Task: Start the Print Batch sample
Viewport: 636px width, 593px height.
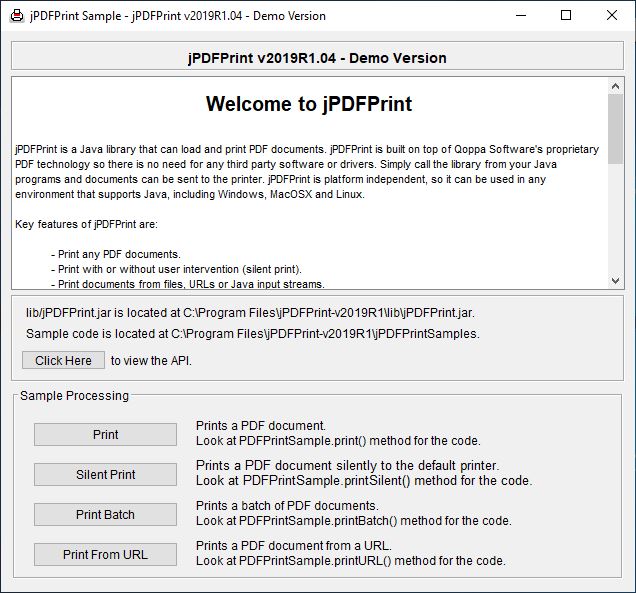Action: [105, 514]
